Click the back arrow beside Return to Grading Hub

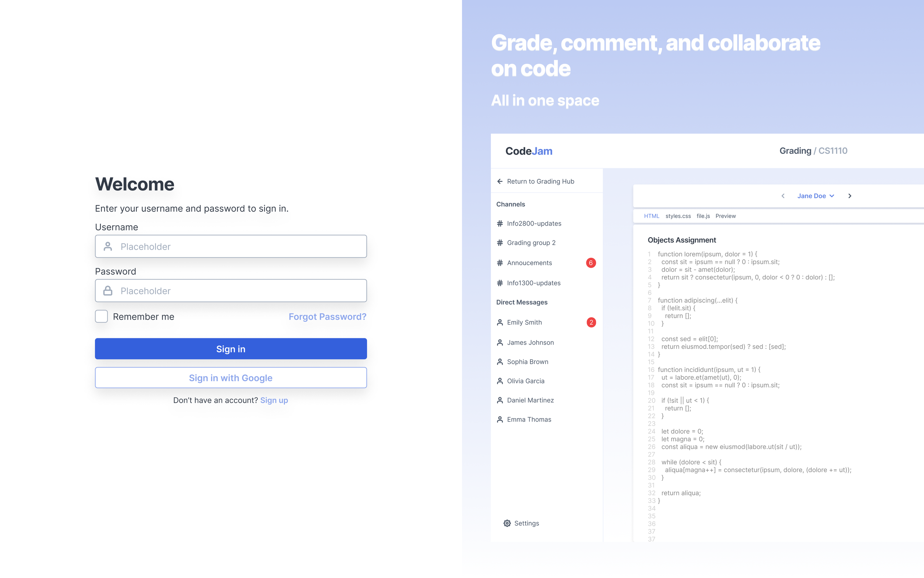pos(500,181)
